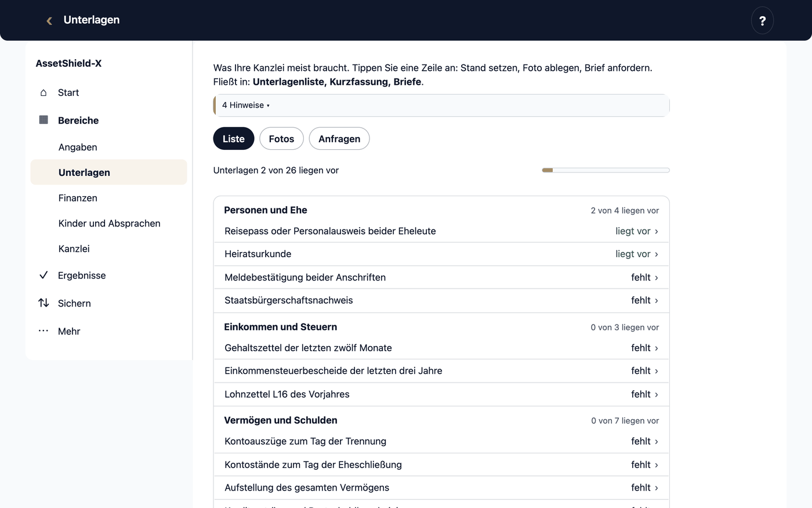Switch to the Fotos tab

coord(281,139)
